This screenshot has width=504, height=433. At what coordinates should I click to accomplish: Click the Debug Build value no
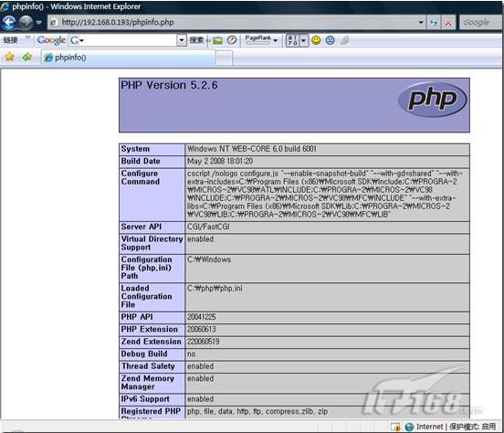coord(191,354)
